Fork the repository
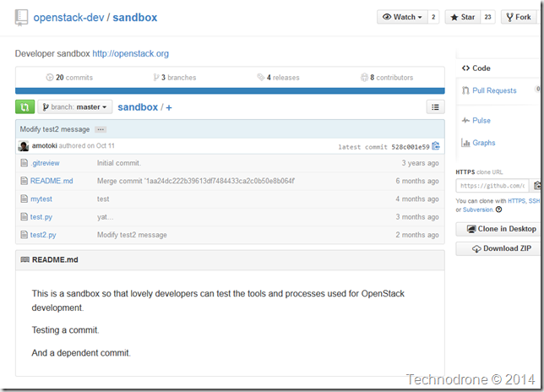544x392 pixels. [x=519, y=17]
